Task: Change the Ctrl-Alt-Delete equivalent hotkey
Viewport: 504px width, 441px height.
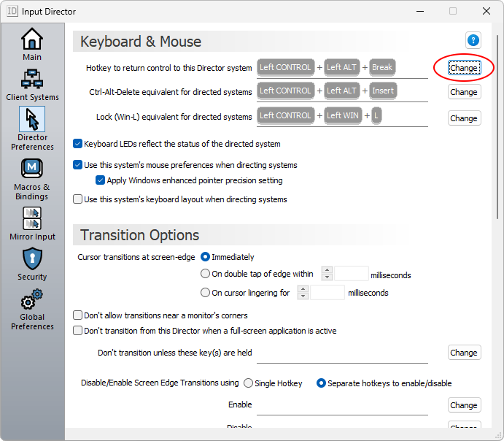Action: click(x=464, y=92)
